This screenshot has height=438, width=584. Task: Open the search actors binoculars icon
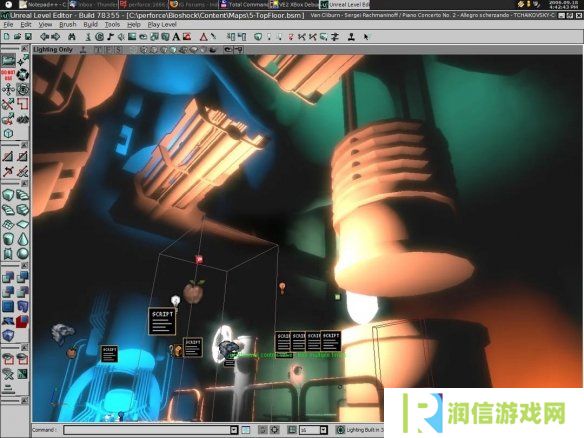[x=72, y=36]
